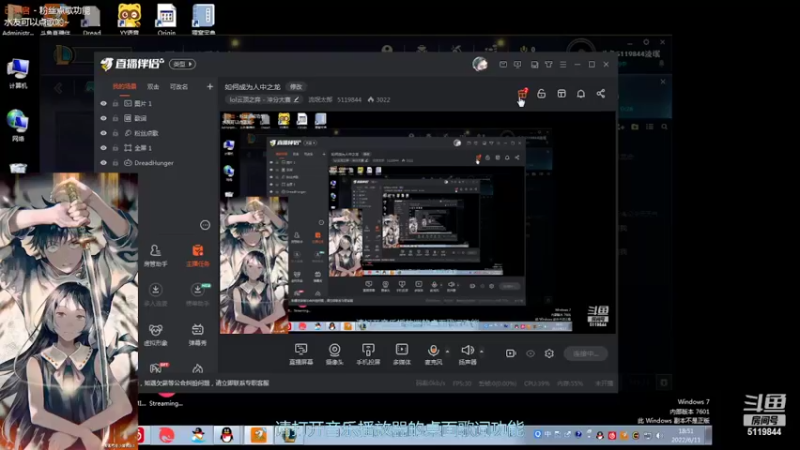The width and height of the screenshot is (800, 450).
Task: Open the mode switcher pill beside logo
Action: click(x=183, y=64)
